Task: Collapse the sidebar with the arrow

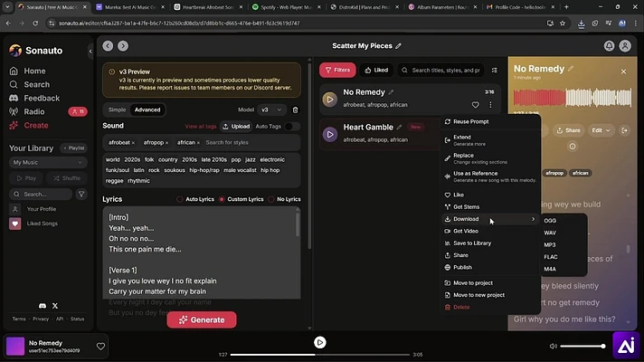Action: pyautogui.click(x=90, y=51)
